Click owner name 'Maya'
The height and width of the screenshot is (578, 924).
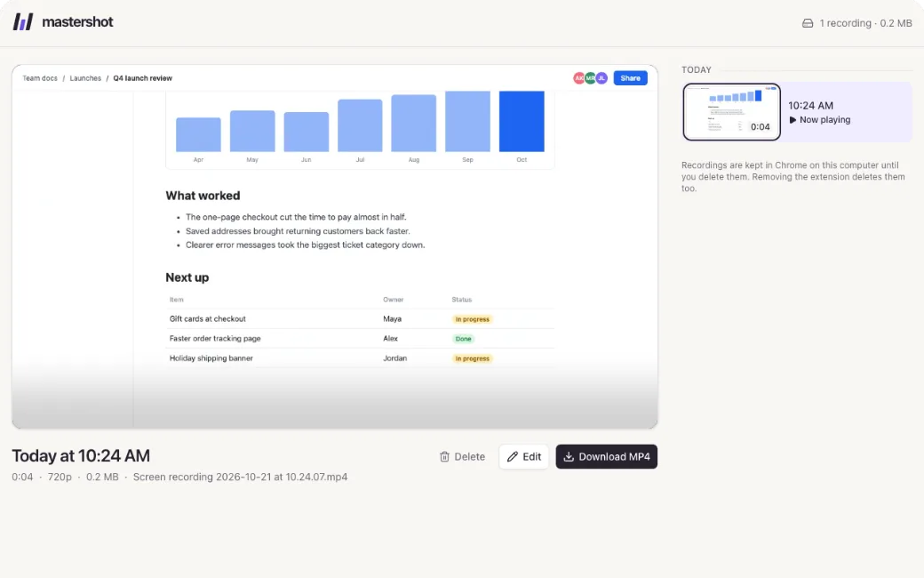coord(393,319)
